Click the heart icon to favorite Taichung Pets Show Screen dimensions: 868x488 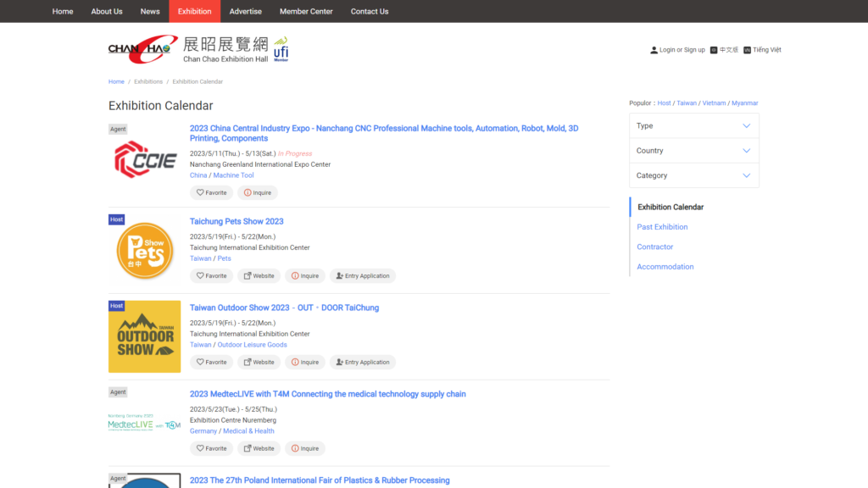tap(200, 275)
